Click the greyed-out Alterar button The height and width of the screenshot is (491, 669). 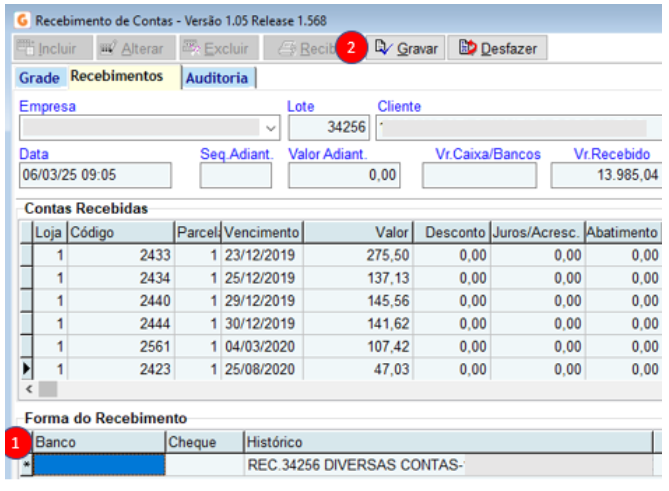coord(136,48)
